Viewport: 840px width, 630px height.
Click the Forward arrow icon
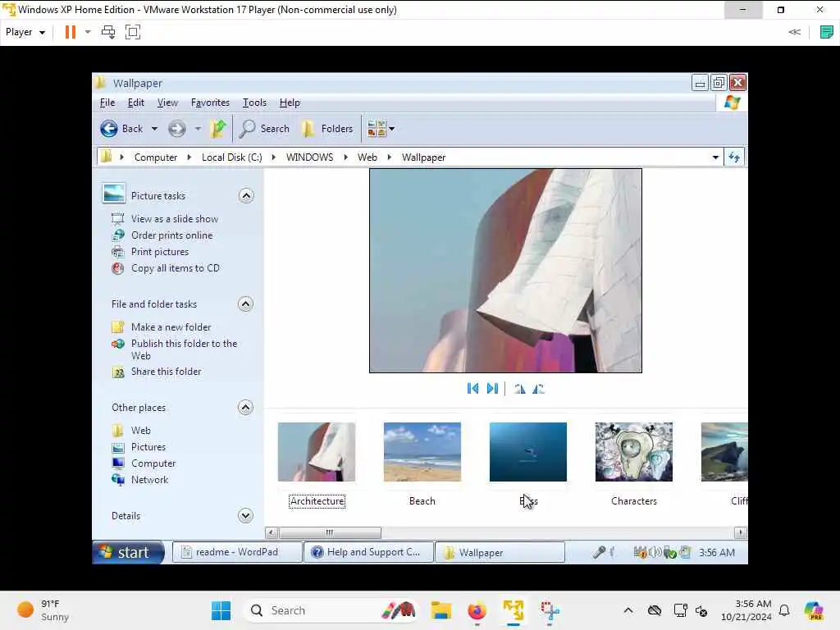click(177, 129)
